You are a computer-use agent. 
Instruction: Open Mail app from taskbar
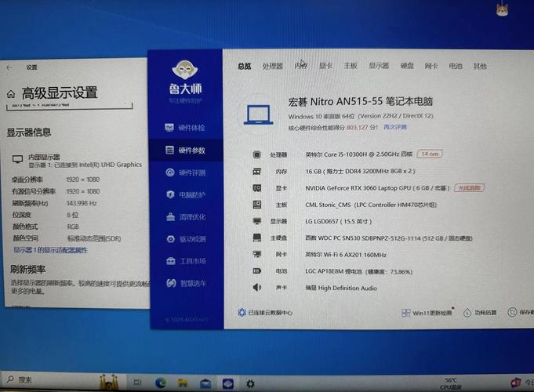(x=205, y=383)
